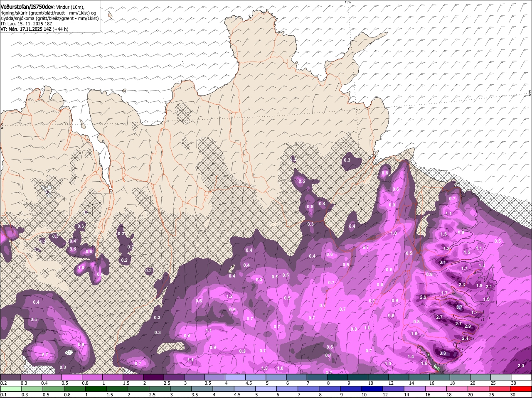532x398 pixels.
Task: Click the 0.1 label on the green legend
Action: (x=3, y=395)
